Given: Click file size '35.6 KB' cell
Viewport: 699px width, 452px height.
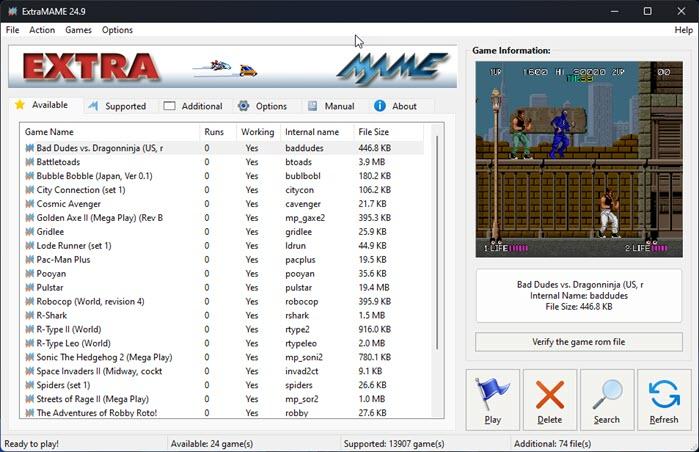Looking at the screenshot, I should pos(372,273).
